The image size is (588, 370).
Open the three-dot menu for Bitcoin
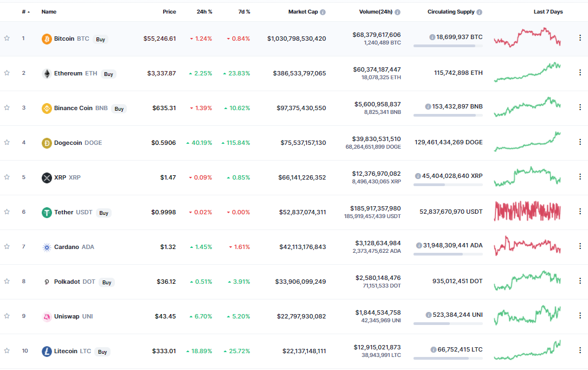[580, 37]
